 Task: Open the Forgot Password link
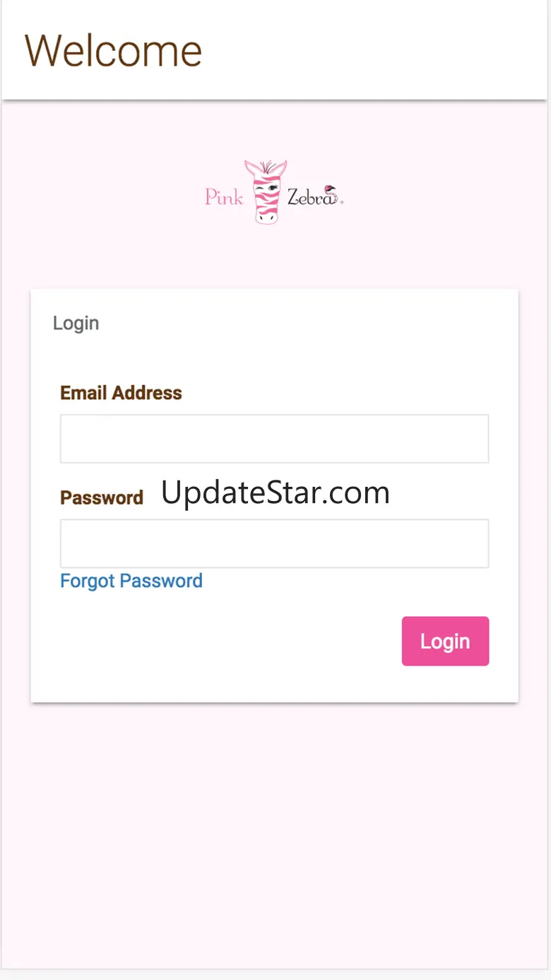point(131,581)
